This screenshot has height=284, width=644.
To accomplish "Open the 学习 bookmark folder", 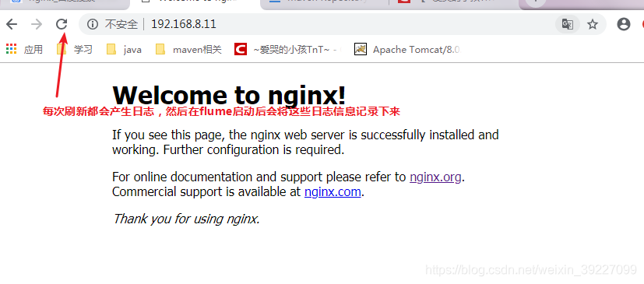I will (74, 50).
